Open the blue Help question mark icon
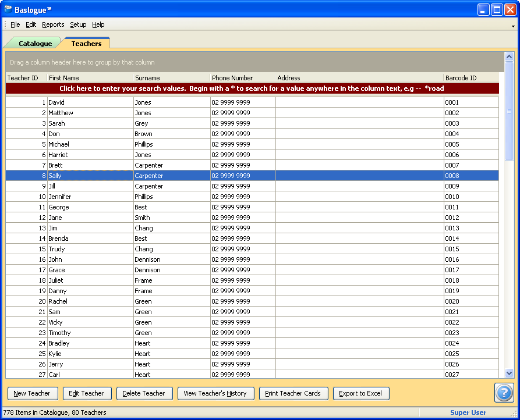The image size is (520, 420). coord(504,393)
